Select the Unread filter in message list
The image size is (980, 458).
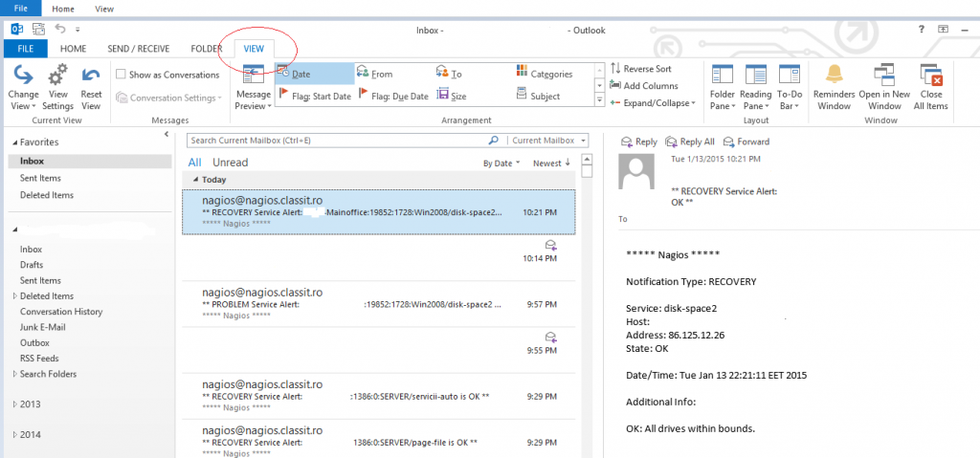pos(230,164)
